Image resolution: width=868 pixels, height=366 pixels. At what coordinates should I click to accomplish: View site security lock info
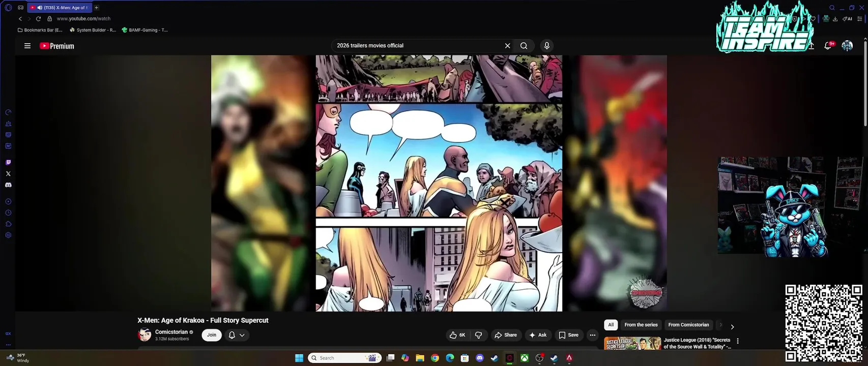click(49, 19)
